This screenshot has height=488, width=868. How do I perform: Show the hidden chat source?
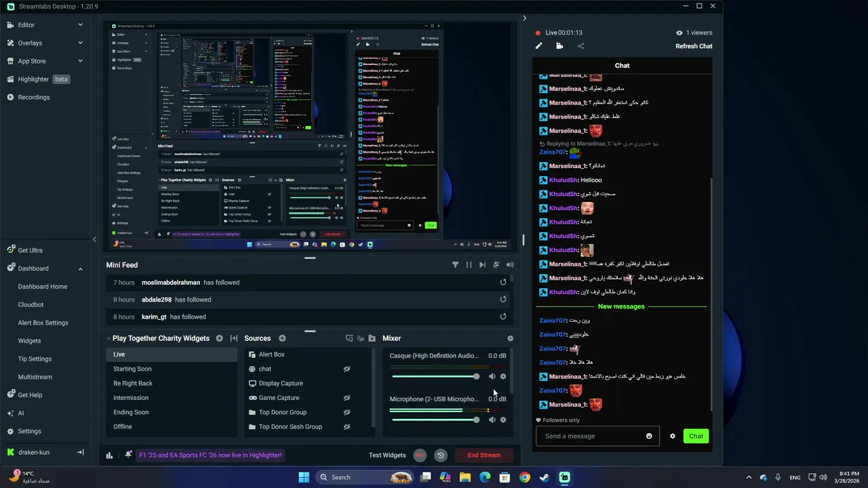(347, 369)
